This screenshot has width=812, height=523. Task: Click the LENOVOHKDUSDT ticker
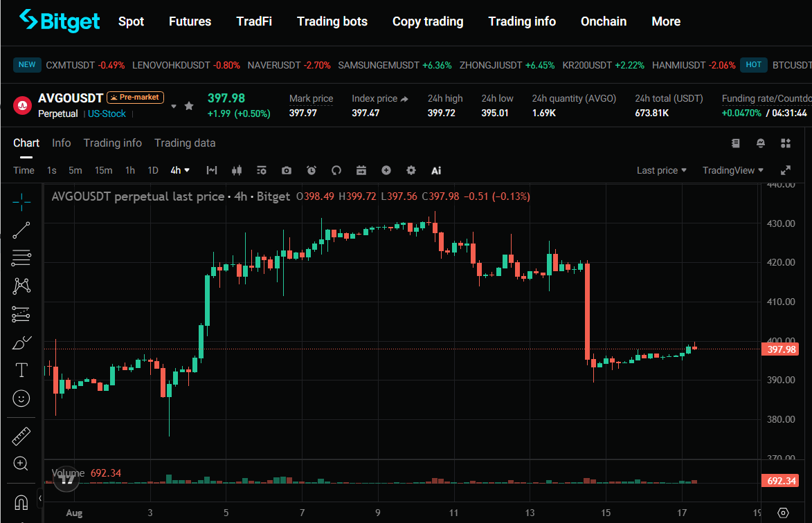coord(186,65)
